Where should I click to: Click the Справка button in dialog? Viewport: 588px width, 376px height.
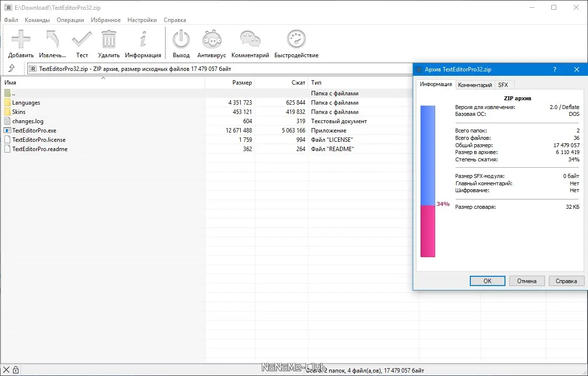pyautogui.click(x=567, y=281)
